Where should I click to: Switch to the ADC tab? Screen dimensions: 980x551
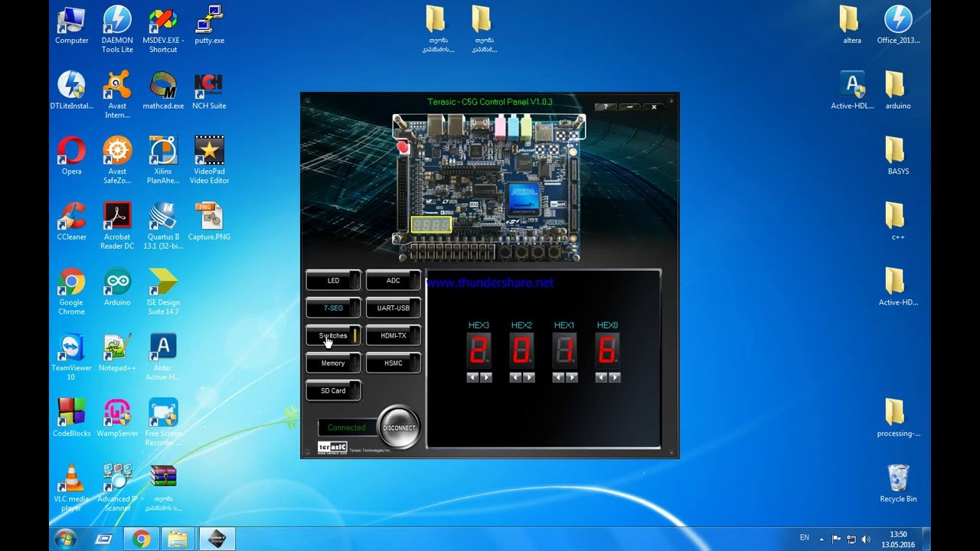coord(393,281)
